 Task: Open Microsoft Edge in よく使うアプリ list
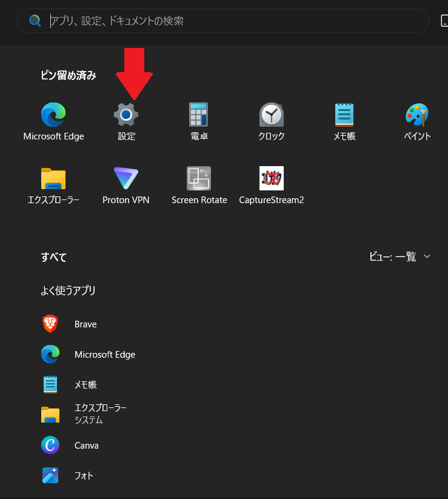click(89, 354)
